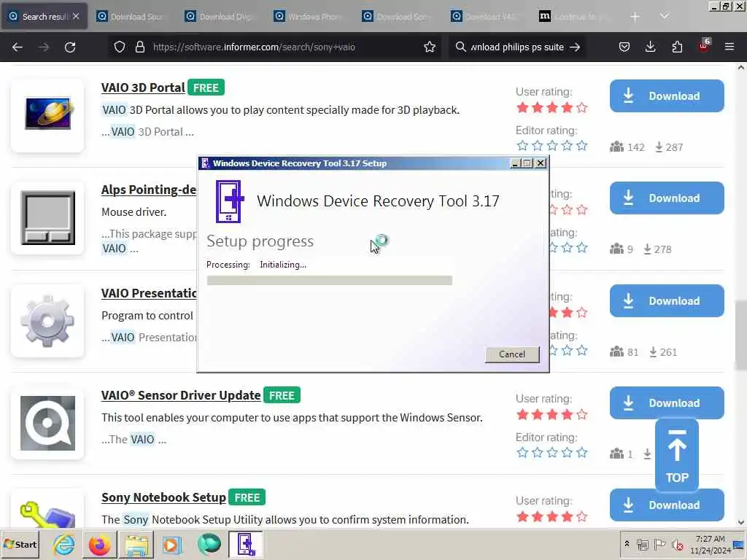Show hidden system tray icons

(x=627, y=544)
